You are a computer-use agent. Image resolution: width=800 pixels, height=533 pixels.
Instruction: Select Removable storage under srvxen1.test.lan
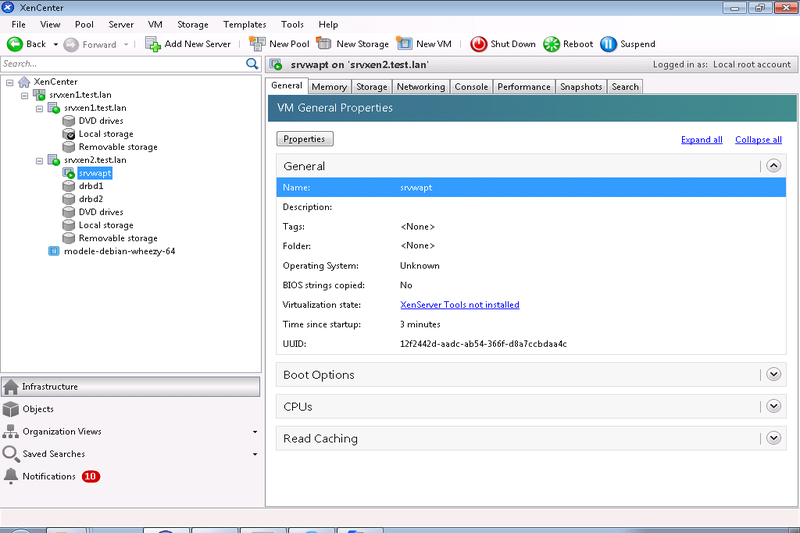click(118, 147)
